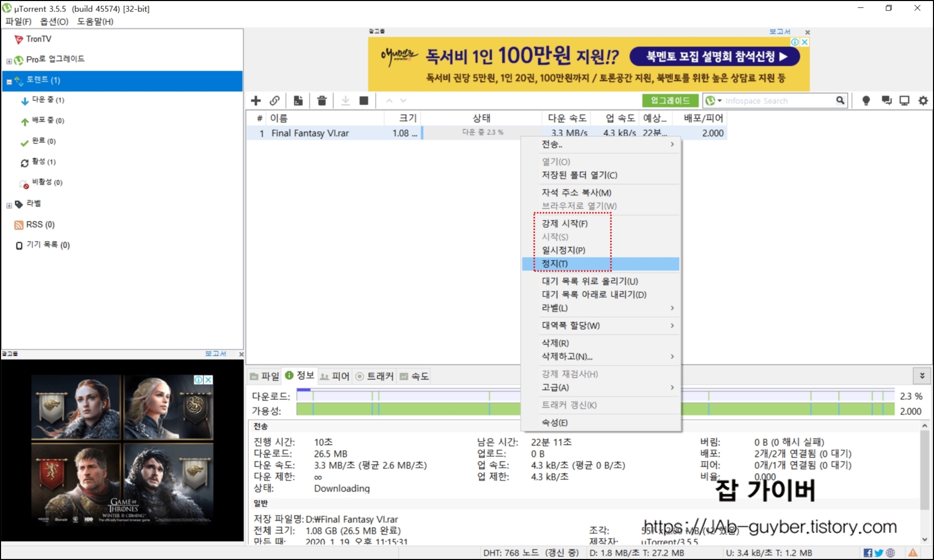This screenshot has width=934, height=560.
Task: Expand the Pro upgrade tree node
Action: point(9,61)
